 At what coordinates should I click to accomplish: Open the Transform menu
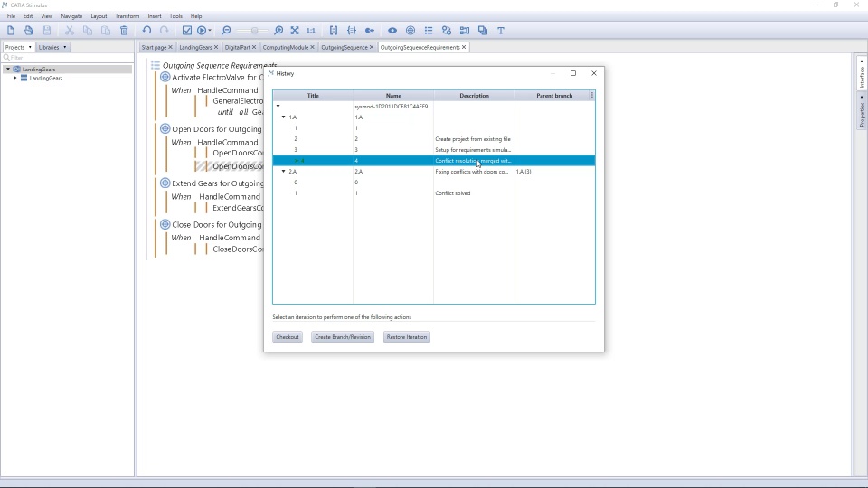point(127,16)
